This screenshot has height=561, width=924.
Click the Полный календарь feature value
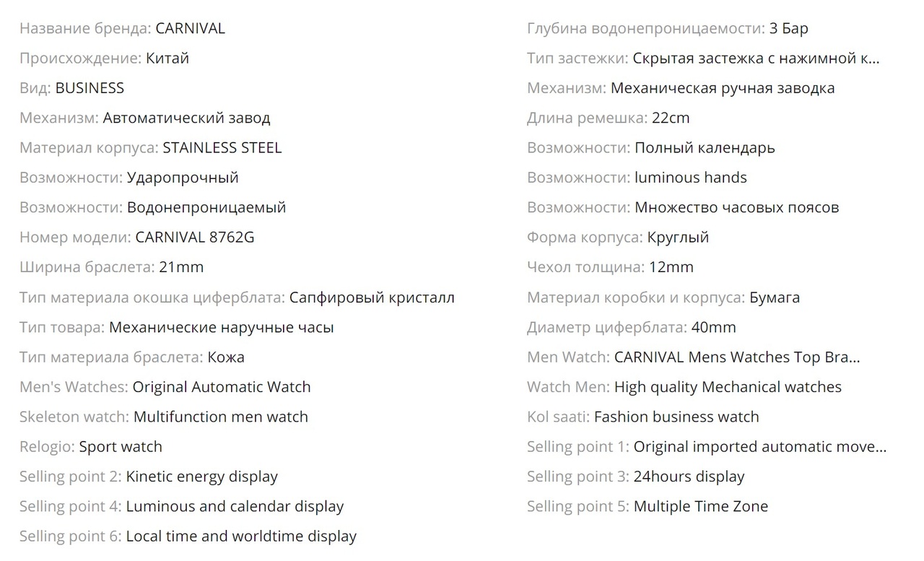coord(705,147)
